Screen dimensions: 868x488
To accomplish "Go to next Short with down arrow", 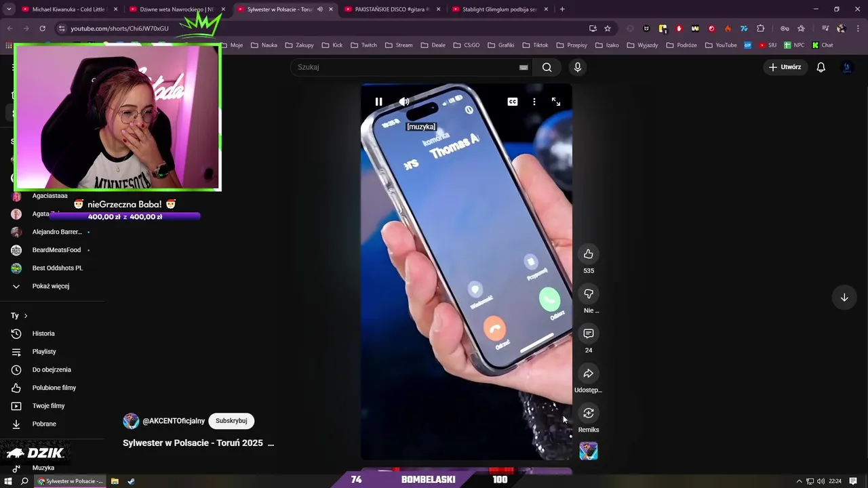I will pyautogui.click(x=844, y=298).
